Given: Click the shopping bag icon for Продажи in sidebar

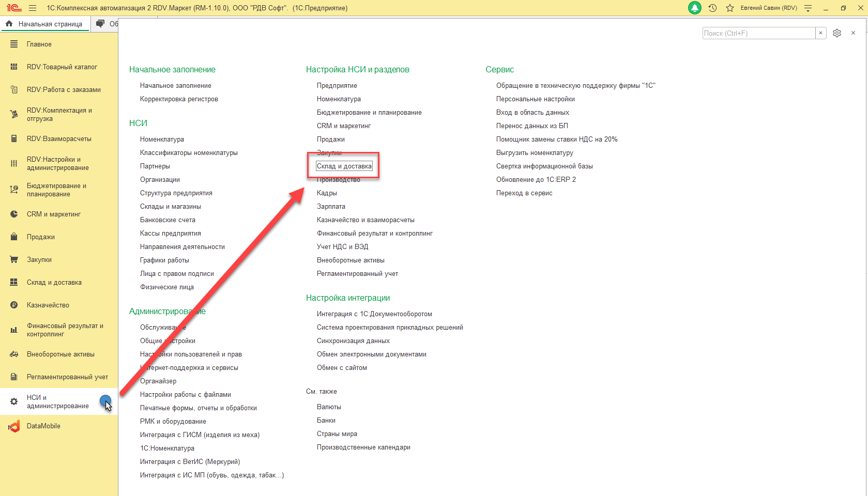Looking at the screenshot, I should pos(14,237).
